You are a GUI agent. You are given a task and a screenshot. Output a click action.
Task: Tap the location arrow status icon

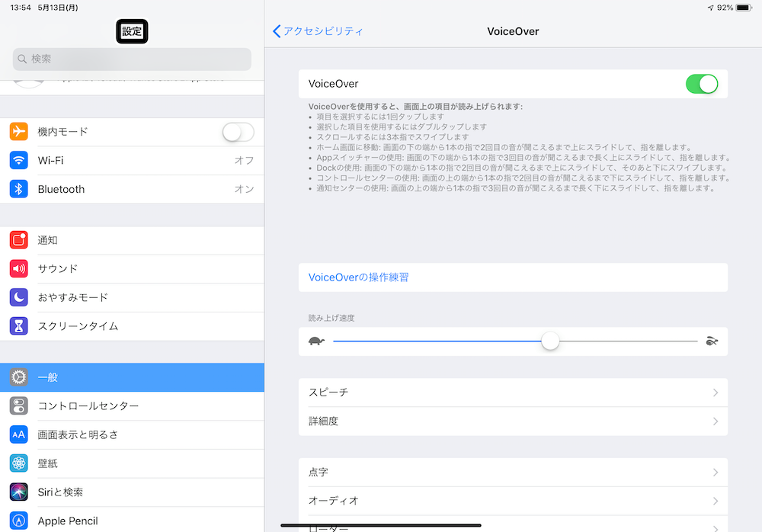[710, 8]
